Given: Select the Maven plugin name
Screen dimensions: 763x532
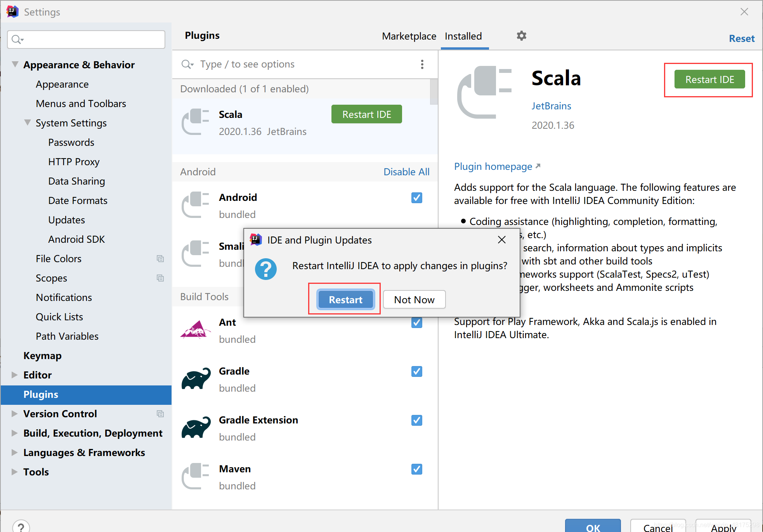Looking at the screenshot, I should coord(235,469).
